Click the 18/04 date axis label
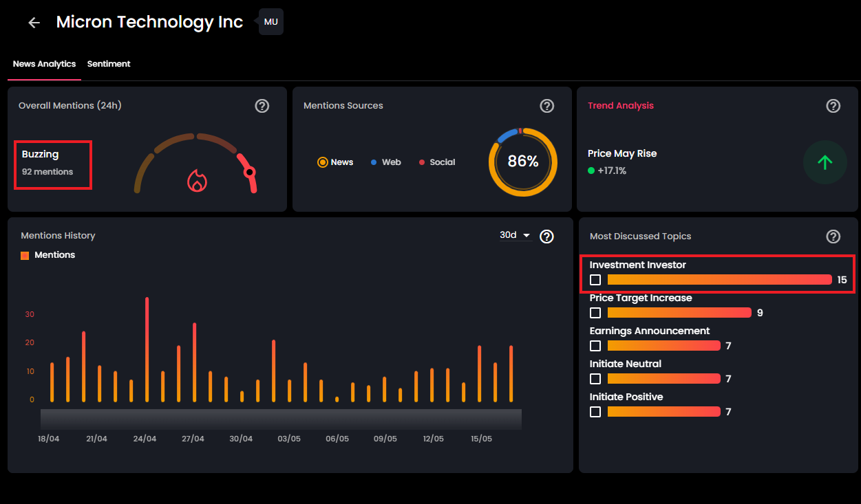The image size is (861, 504). point(49,439)
